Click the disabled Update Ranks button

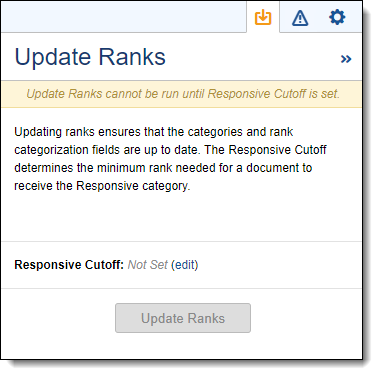pyautogui.click(x=183, y=318)
